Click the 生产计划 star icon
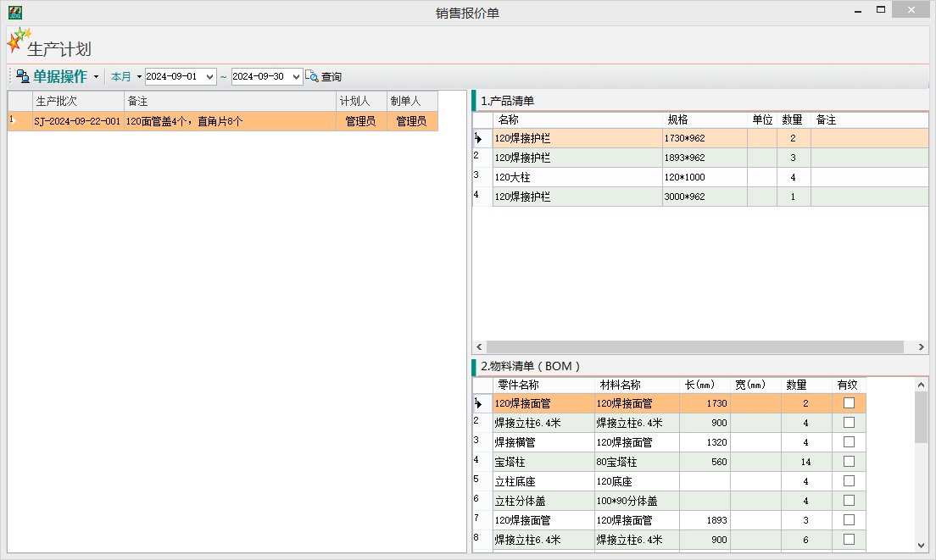936x560 pixels. [18, 41]
